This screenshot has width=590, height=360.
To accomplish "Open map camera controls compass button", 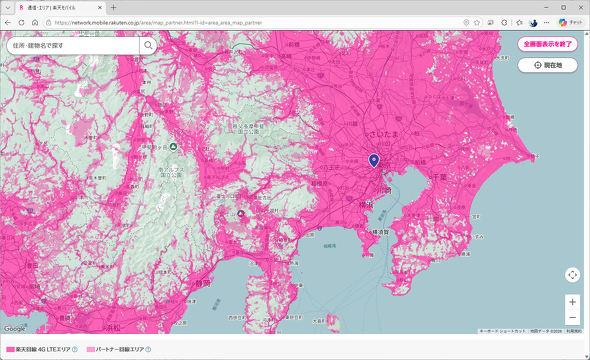I will [572, 275].
